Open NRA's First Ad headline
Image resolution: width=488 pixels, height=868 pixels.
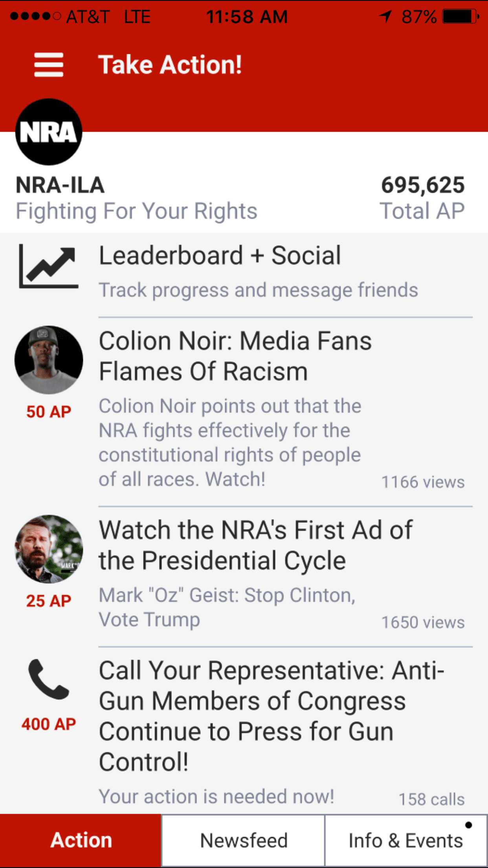[255, 545]
